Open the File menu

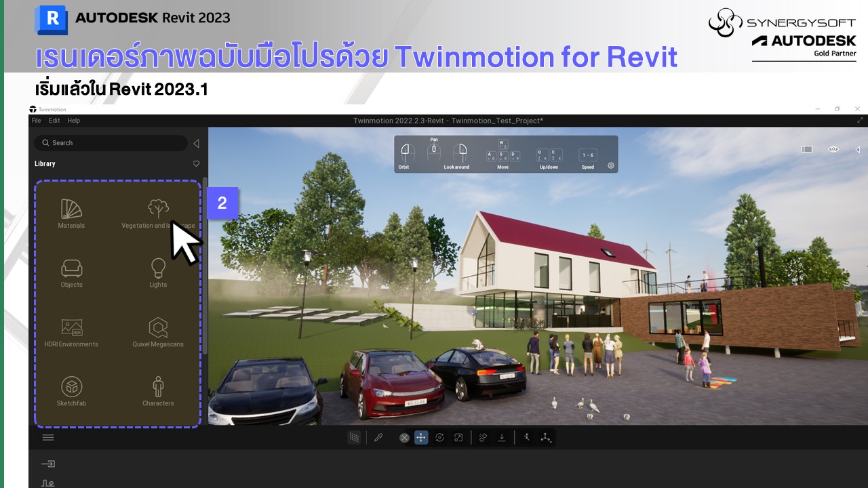coord(37,121)
